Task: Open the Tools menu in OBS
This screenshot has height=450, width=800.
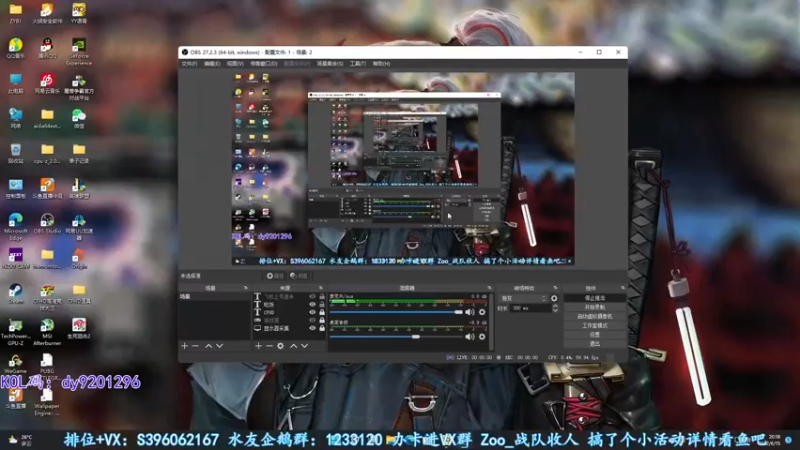Action: click(x=358, y=64)
